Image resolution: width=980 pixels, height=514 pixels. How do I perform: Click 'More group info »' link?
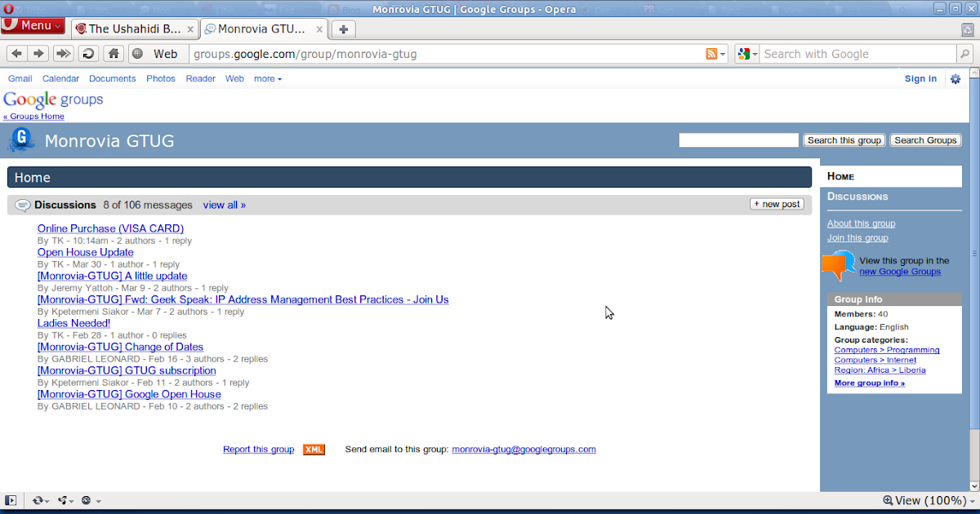coord(870,383)
